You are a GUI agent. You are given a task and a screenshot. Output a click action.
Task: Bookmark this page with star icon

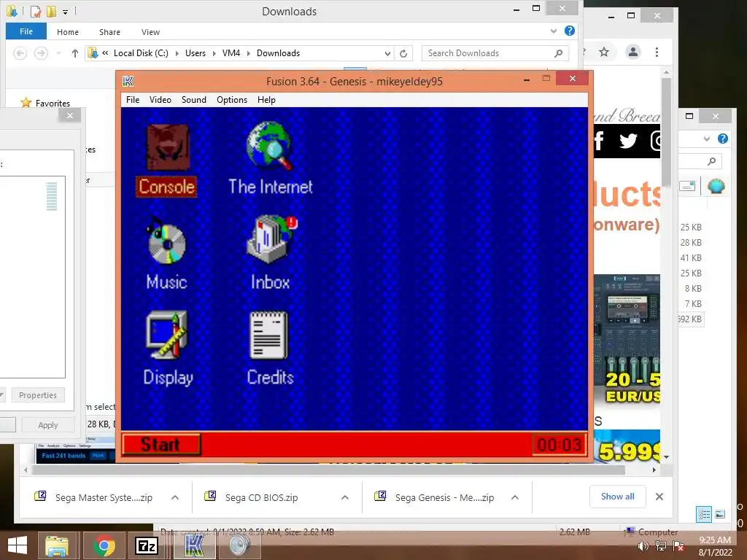pos(604,52)
